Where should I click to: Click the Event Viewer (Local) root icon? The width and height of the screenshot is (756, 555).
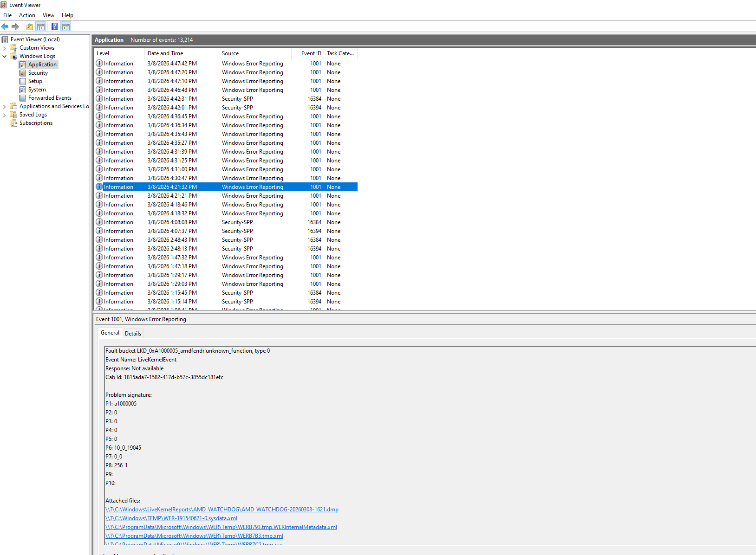[x=5, y=39]
